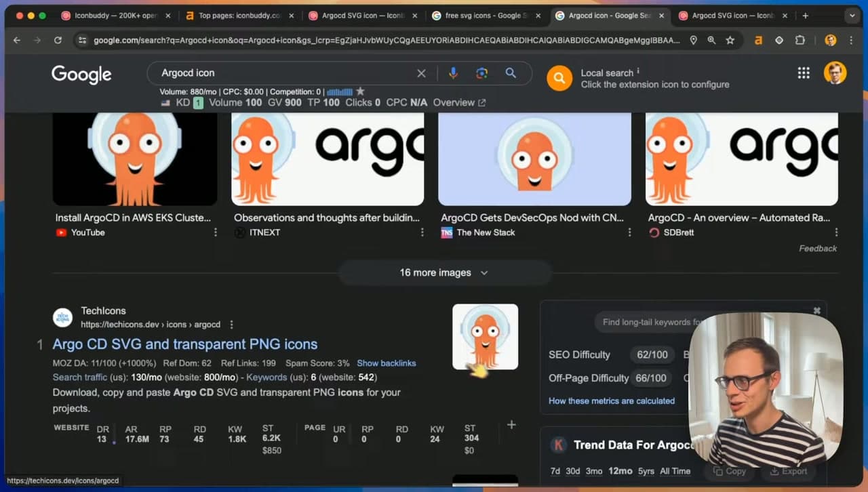Open site information icon in address bar

tap(82, 41)
